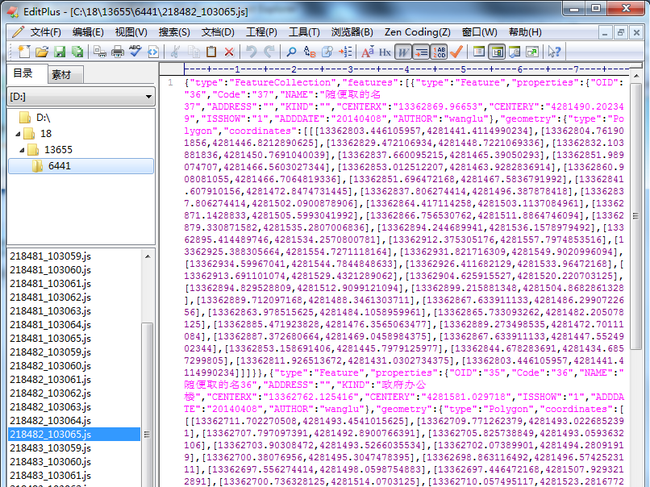Click the Font settings Aa icon

(x=368, y=52)
